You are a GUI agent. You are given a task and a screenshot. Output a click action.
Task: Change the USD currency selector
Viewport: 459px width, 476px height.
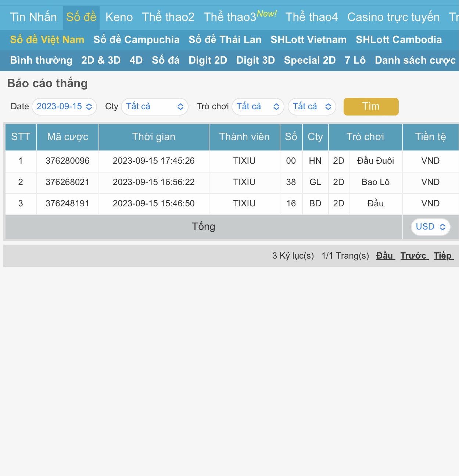pyautogui.click(x=430, y=227)
